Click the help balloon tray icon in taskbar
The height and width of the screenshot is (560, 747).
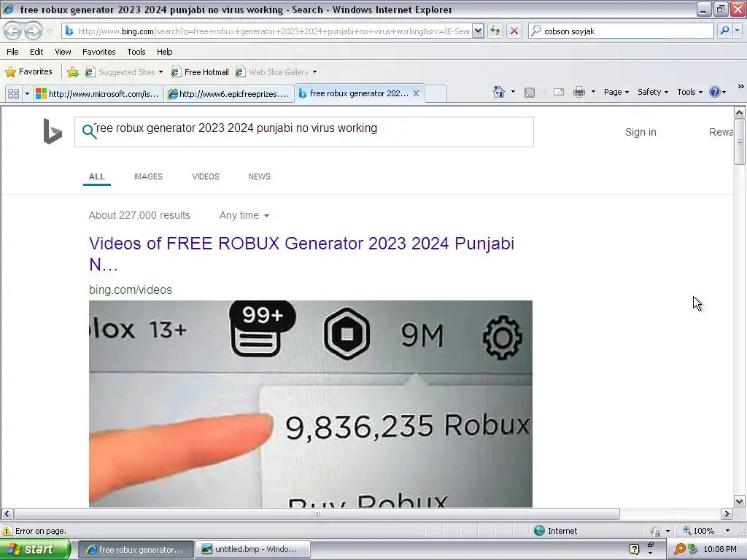pos(634,549)
